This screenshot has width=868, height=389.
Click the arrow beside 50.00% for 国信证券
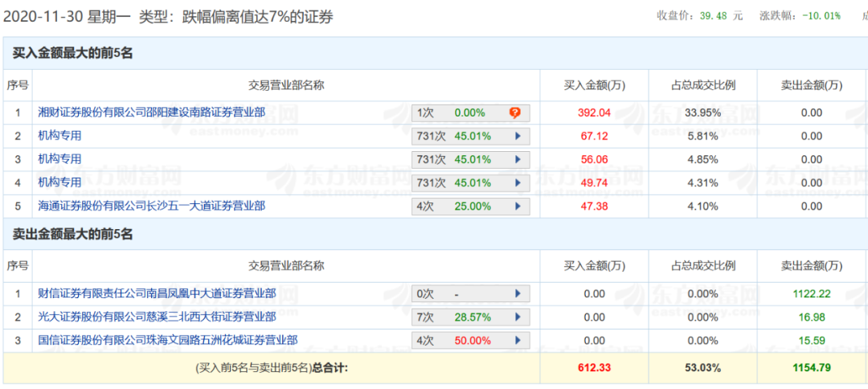518,341
